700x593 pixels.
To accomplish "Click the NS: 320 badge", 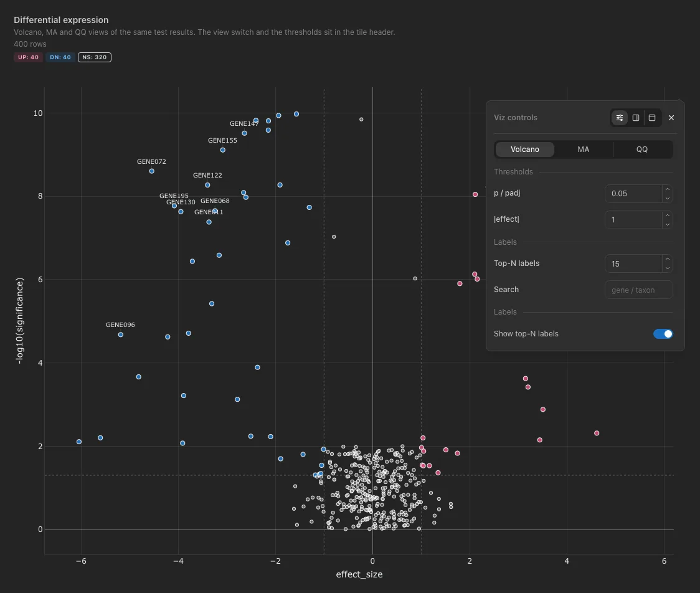I will coord(95,57).
